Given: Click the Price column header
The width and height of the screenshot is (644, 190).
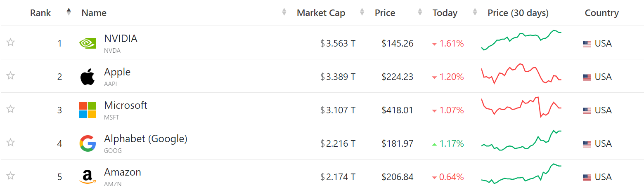Looking at the screenshot, I should [385, 13].
